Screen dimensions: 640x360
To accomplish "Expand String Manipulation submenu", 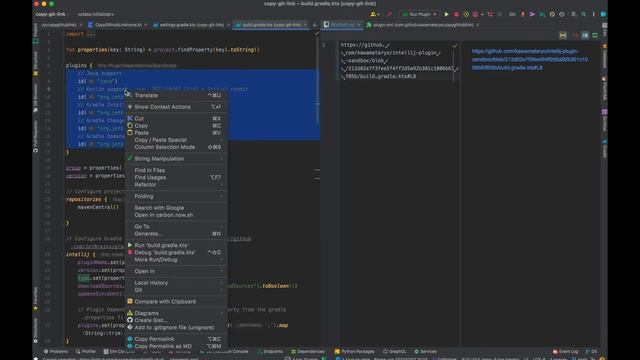I will [x=176, y=158].
